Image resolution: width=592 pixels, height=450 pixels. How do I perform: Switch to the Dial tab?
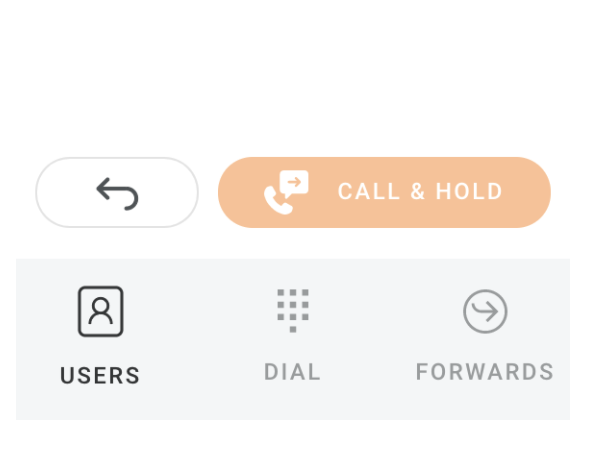click(x=293, y=336)
